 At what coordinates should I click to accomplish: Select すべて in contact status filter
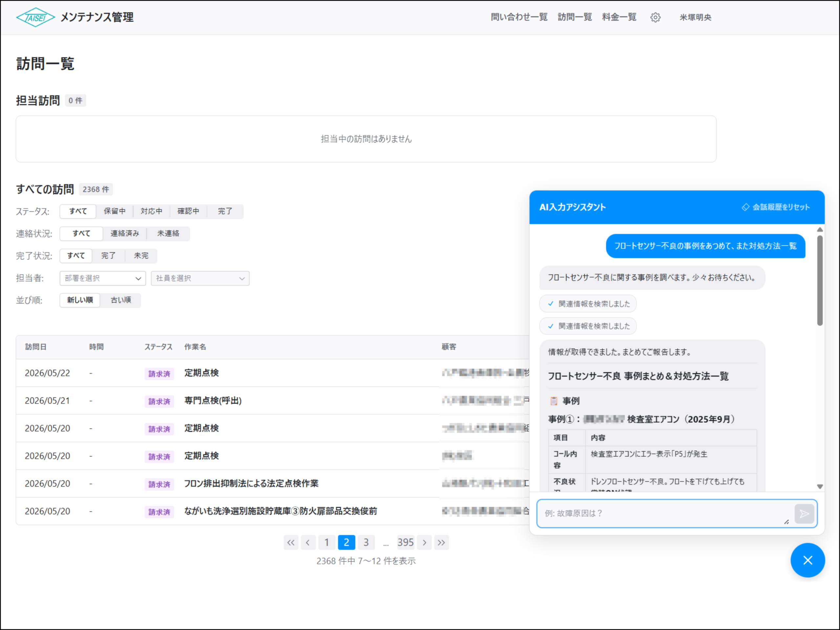coord(81,234)
